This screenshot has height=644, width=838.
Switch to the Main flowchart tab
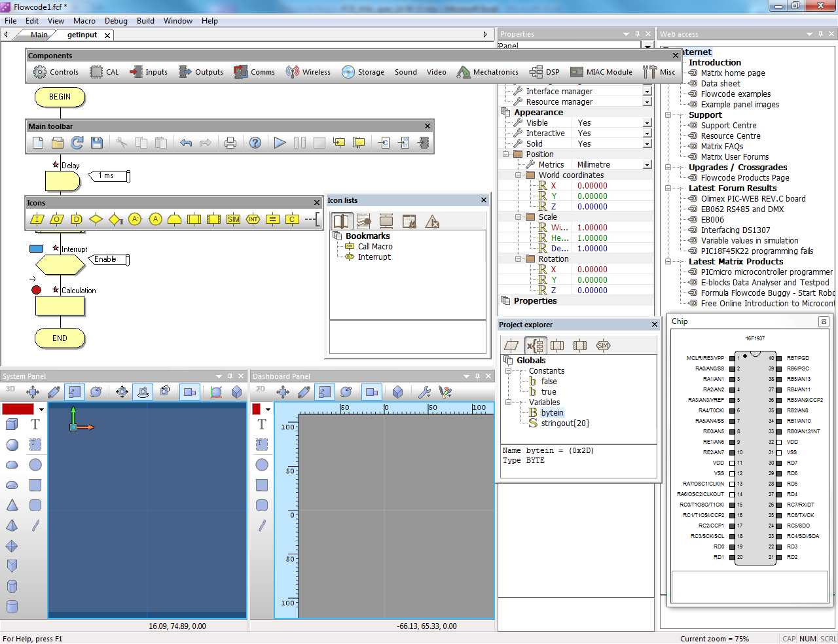(x=39, y=35)
